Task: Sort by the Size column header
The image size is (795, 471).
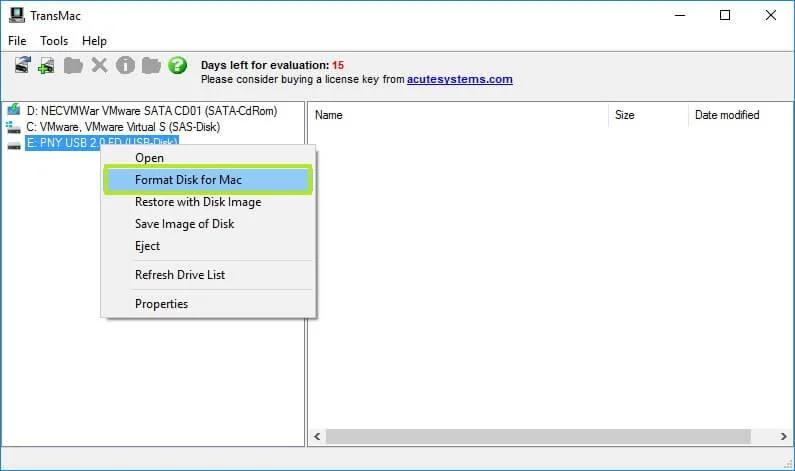Action: click(648, 115)
